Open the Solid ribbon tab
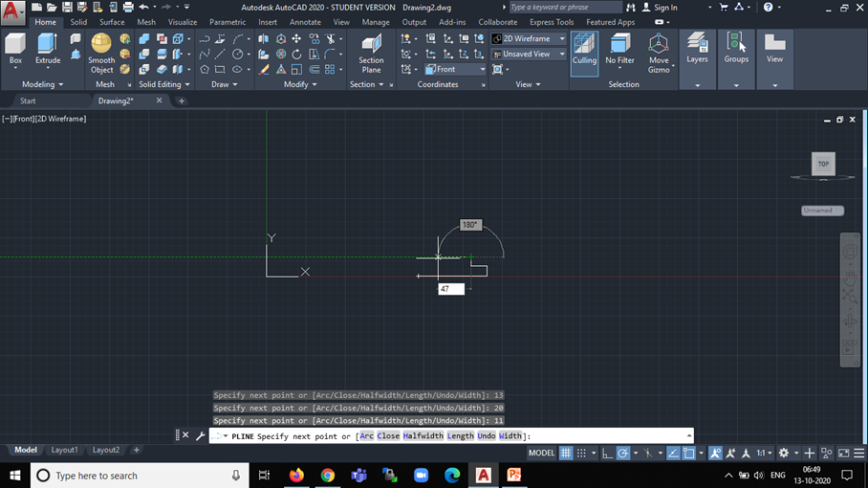This screenshot has height=488, width=868. pos(78,22)
